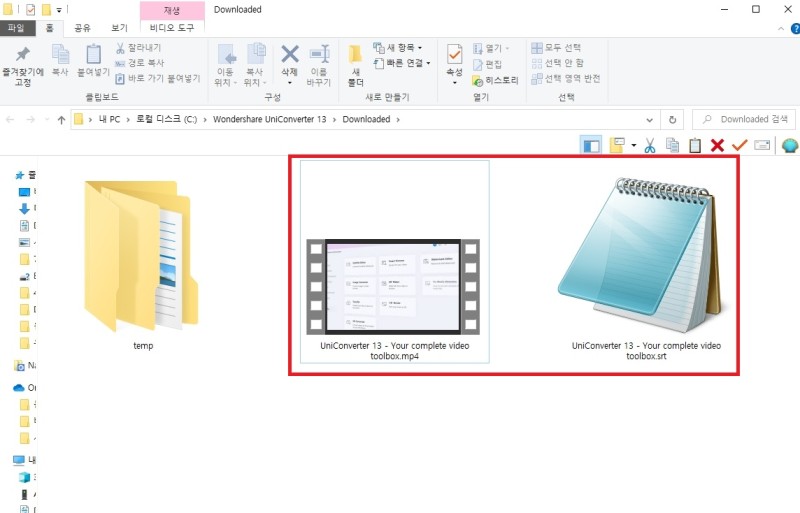
Task: Click the 삭제 delete X icon
Action: pyautogui.click(x=289, y=55)
